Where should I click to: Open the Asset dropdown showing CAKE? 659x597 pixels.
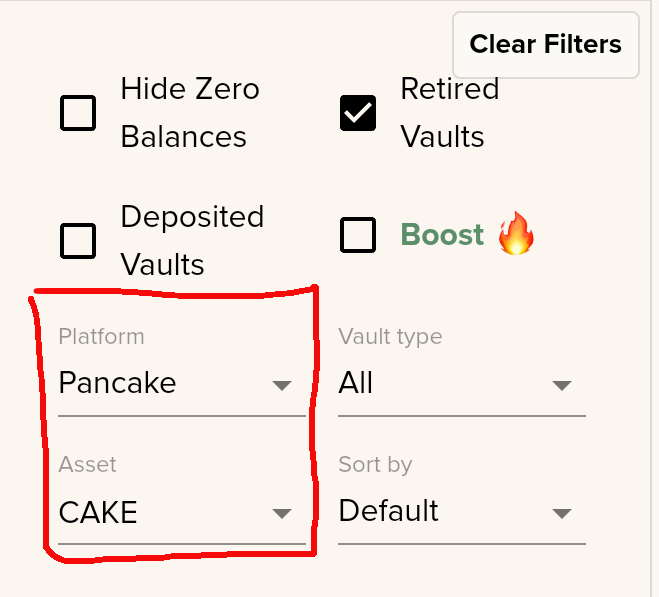[182, 512]
